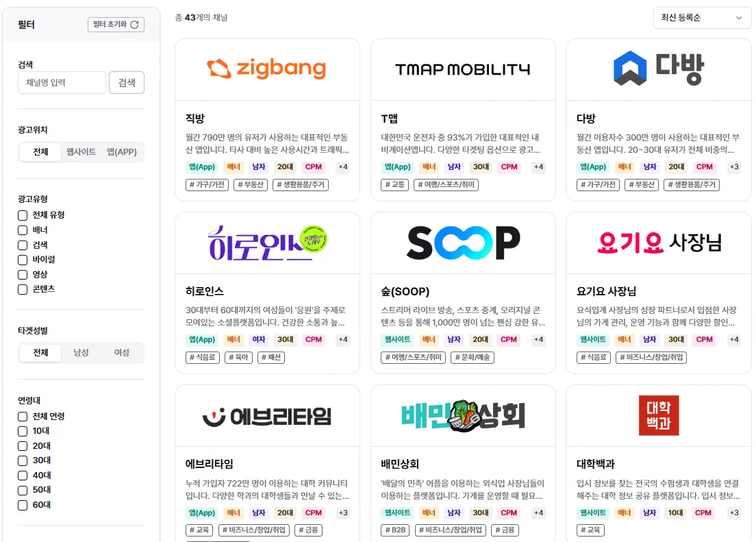Viewport: 756px width, 542px height.
Task: Open the 최신 등록순 sort dropdown
Action: click(701, 18)
